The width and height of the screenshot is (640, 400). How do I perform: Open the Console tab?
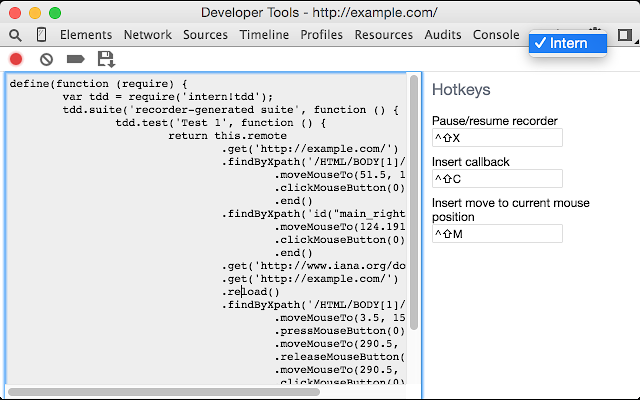496,35
